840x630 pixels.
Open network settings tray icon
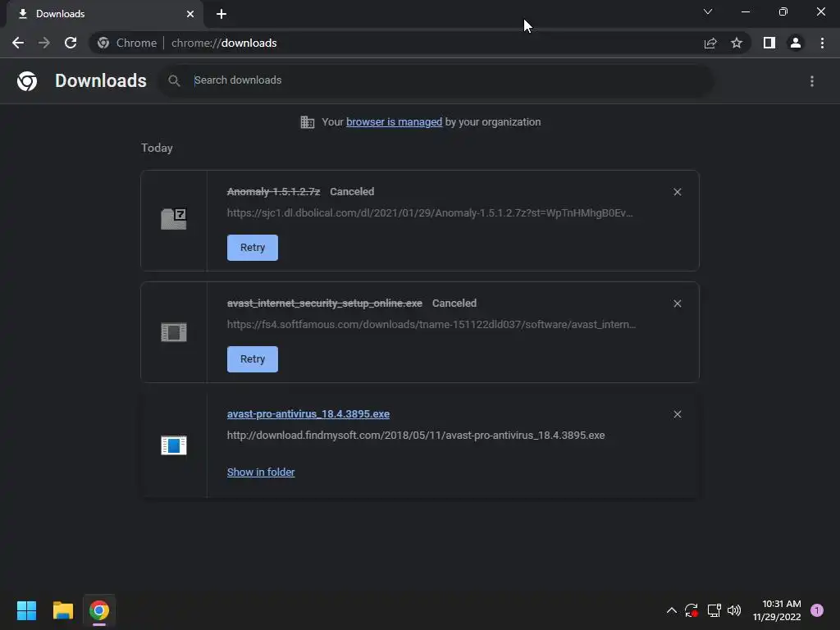714,610
